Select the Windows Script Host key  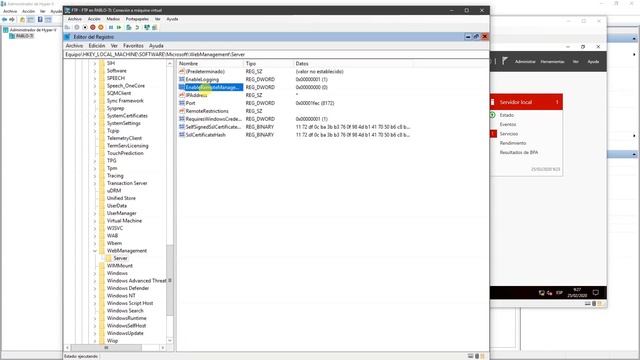tap(130, 303)
